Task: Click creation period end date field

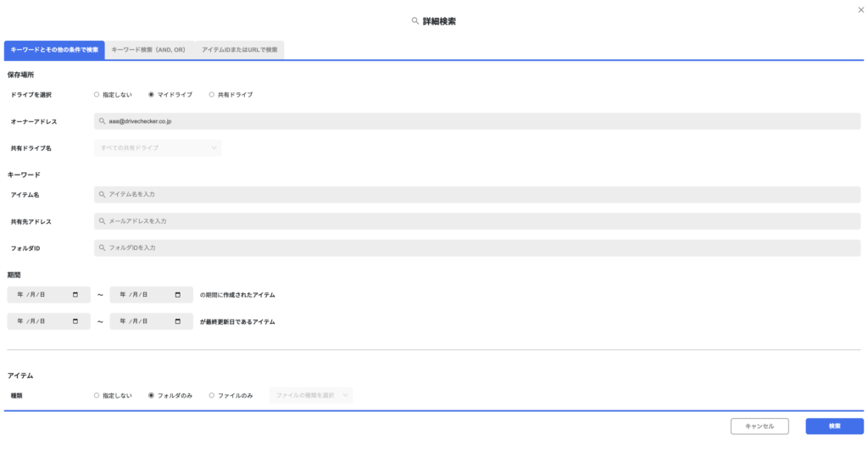Action: tap(151, 295)
